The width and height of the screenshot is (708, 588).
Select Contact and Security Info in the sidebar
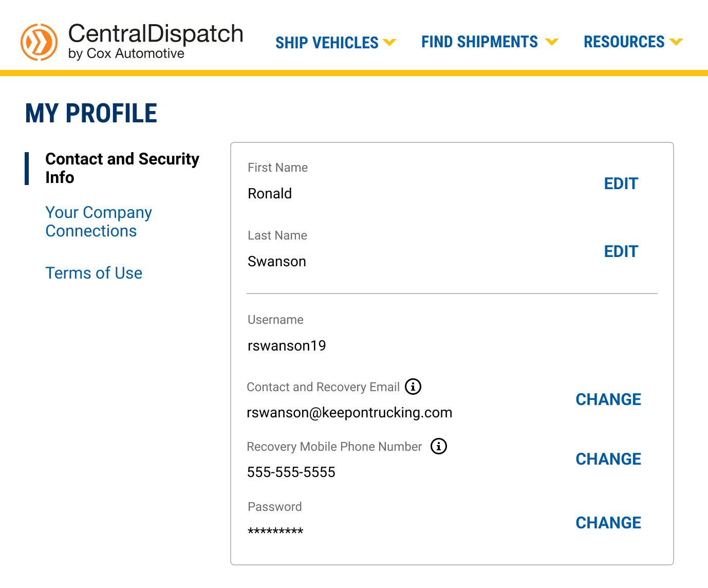pos(122,168)
